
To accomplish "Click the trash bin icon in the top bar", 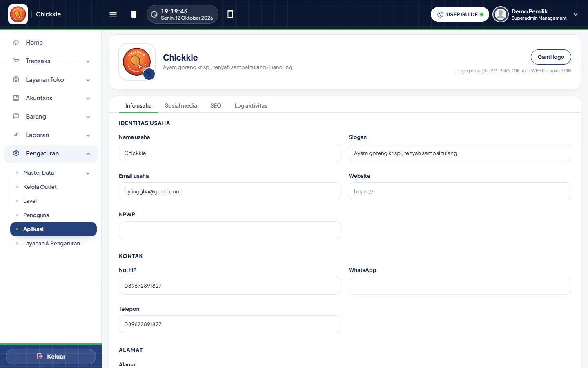I will [134, 14].
